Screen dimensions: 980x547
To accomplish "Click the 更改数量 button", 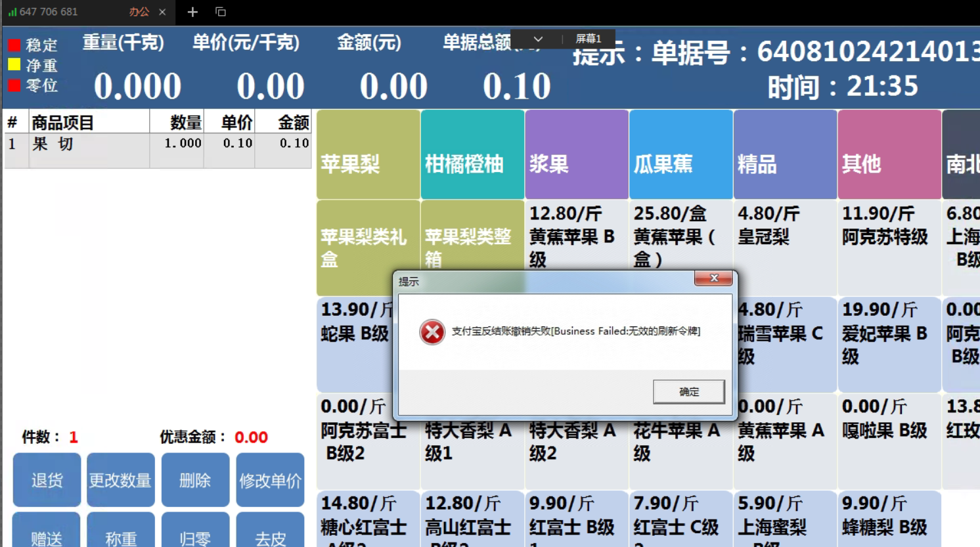I will 121,480.
